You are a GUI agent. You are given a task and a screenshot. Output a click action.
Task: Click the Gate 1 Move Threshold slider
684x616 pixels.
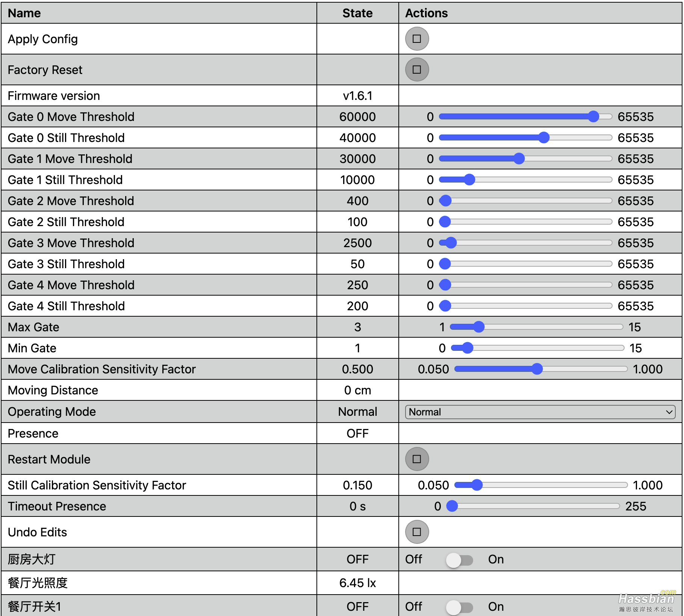525,159
